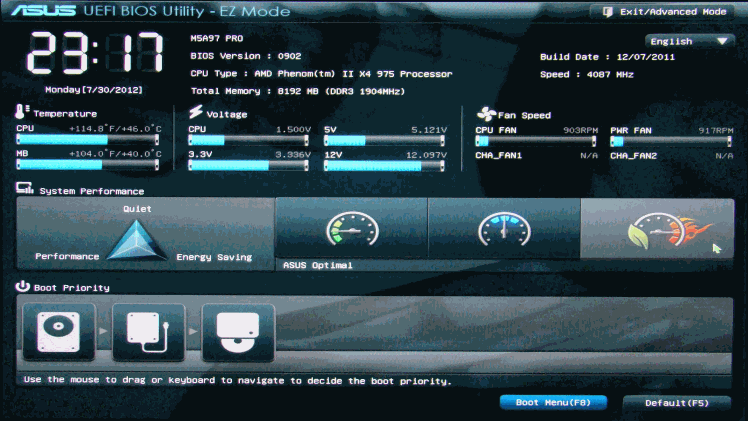The image size is (748, 421).
Task: Select the hard disk boot device
Action: 59,332
